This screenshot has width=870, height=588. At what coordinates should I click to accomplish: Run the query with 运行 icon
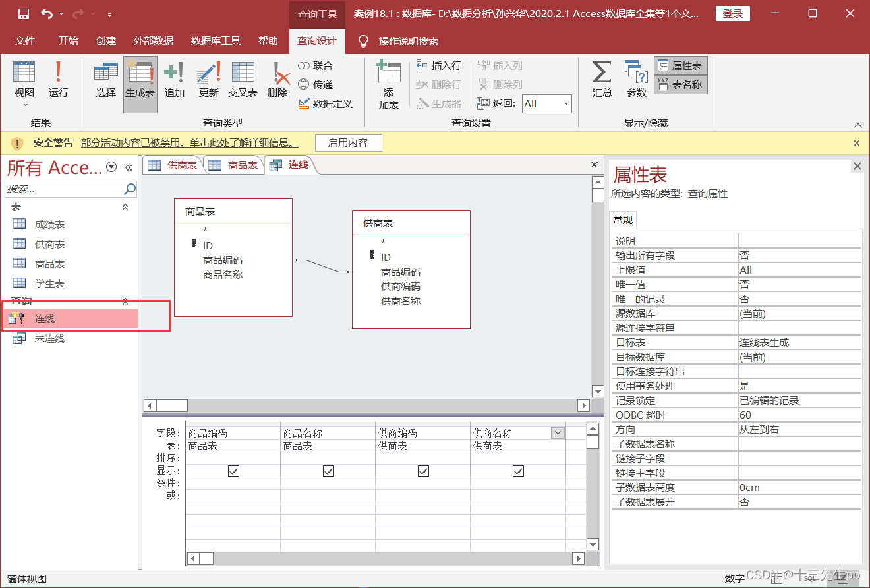pos(58,80)
